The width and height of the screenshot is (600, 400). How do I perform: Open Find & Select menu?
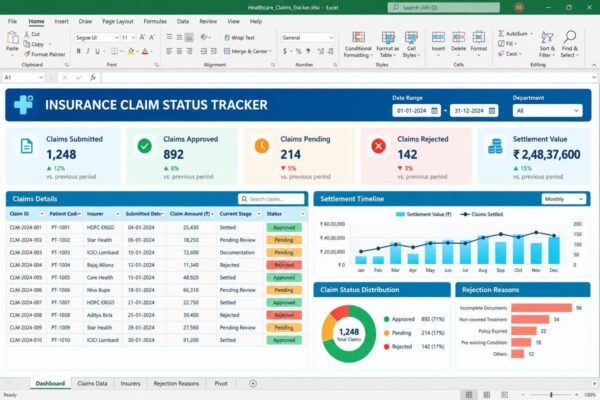click(x=569, y=44)
